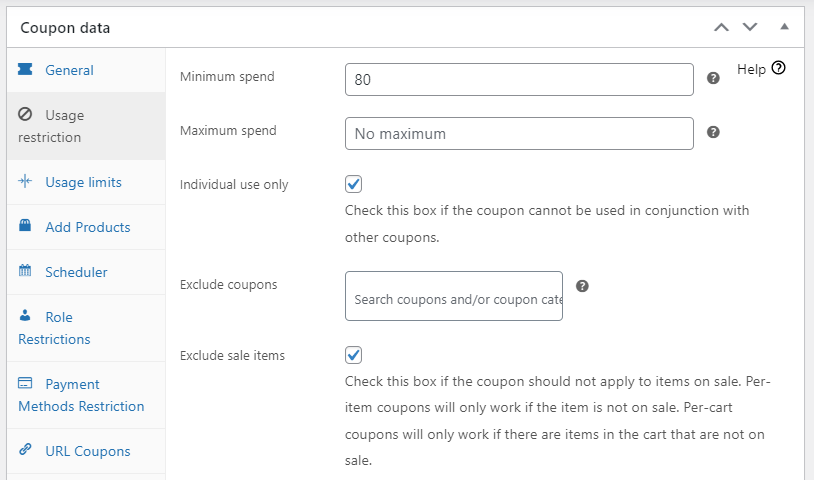Show help tooltip for Minimum spend
This screenshot has height=480, width=814.
pyautogui.click(x=713, y=78)
